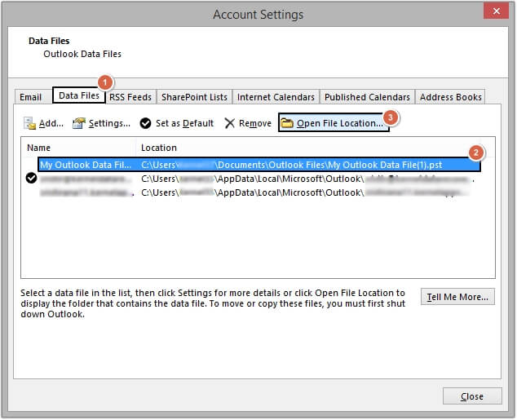Open the Published Calendars tab

(x=367, y=97)
